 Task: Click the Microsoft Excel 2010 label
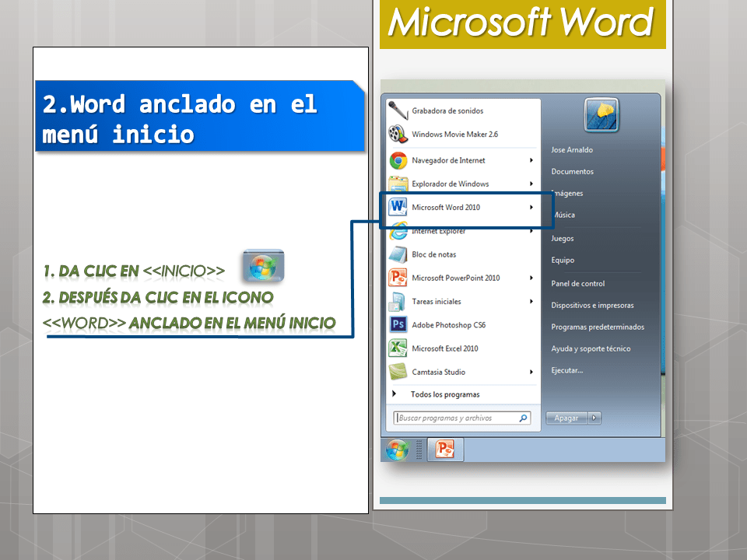(x=445, y=348)
